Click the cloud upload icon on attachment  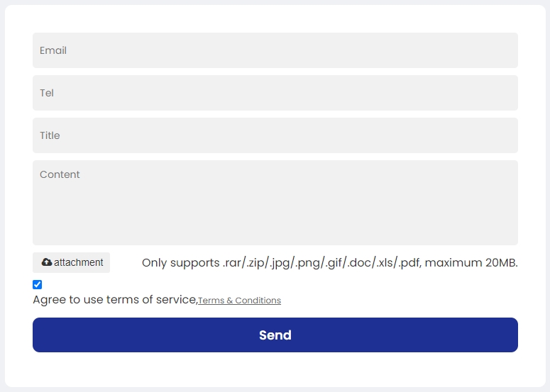click(47, 262)
